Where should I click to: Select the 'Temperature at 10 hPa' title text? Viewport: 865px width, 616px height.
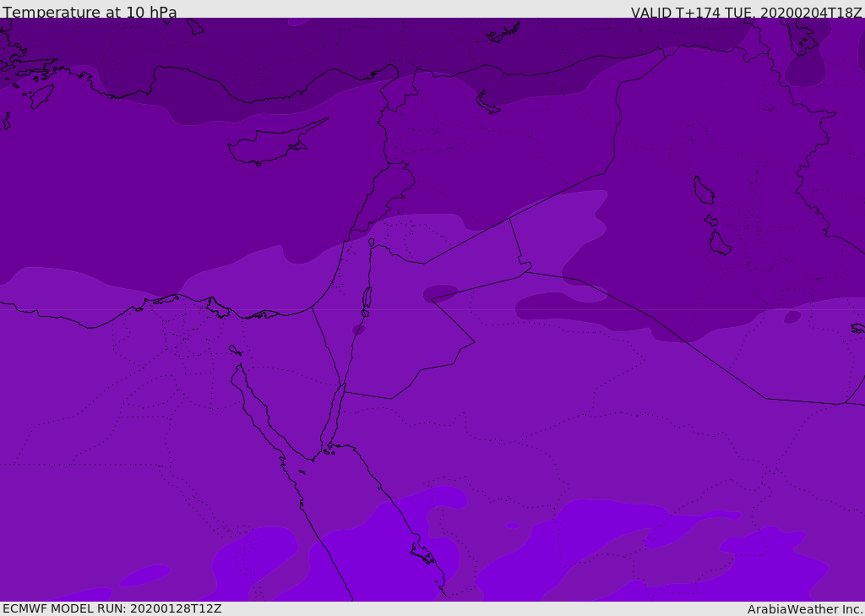[90, 12]
